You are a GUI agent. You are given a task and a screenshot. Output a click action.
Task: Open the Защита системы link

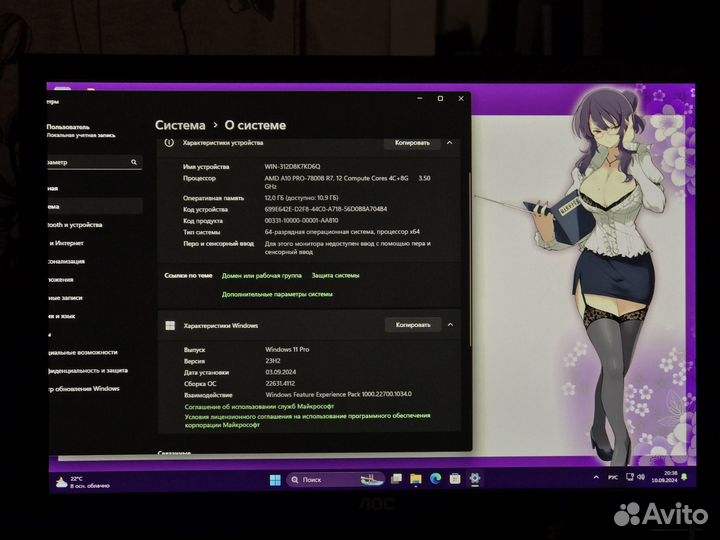335,276
